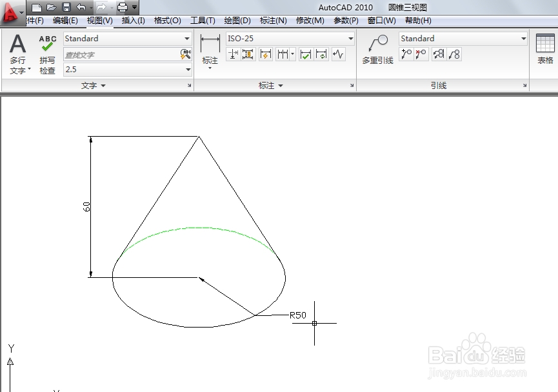Image resolution: width=558 pixels, height=392 pixels.
Task: Click the dimension break icon
Action: (x=233, y=54)
